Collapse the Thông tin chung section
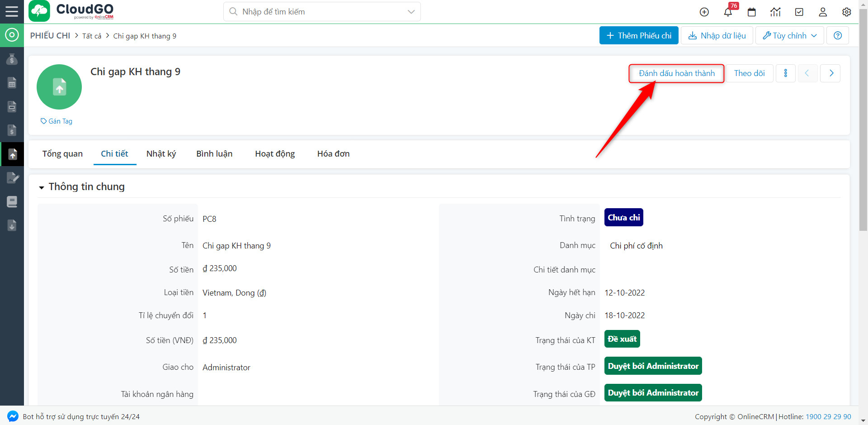 point(42,187)
